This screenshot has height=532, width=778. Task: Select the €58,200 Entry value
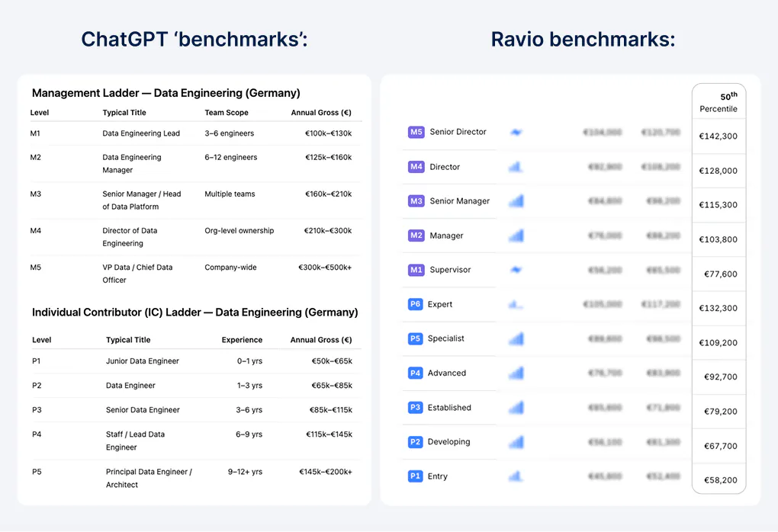(x=721, y=480)
